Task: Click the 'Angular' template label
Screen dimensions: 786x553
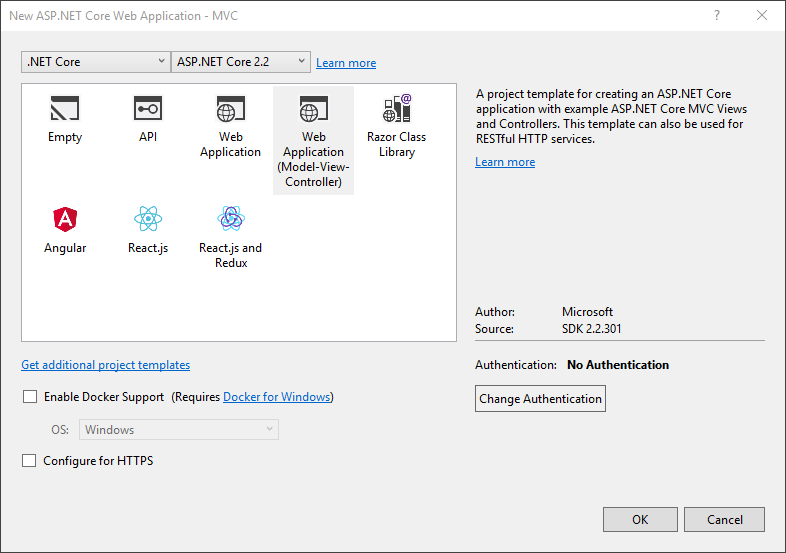Action: coord(65,248)
